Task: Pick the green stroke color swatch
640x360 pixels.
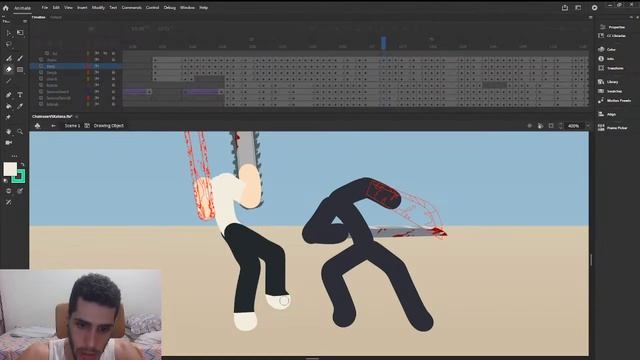Action: coord(19,177)
